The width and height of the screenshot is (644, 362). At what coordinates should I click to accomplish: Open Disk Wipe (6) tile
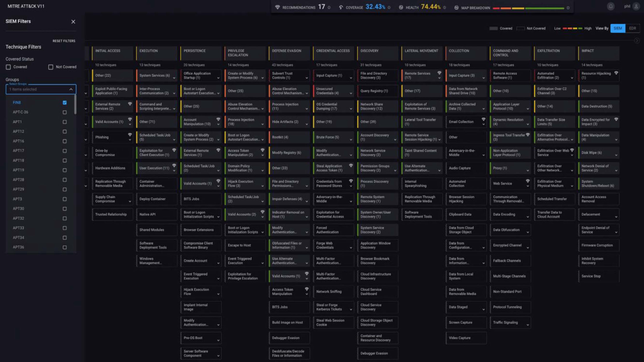point(599,153)
